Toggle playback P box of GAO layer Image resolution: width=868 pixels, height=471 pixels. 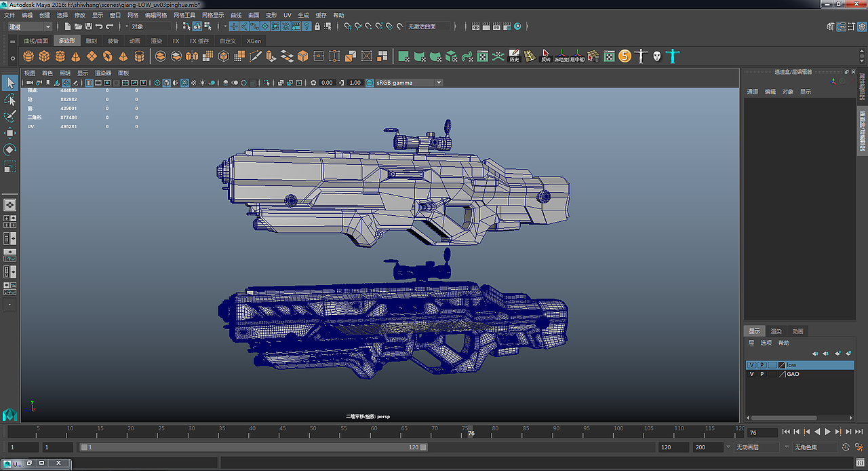coord(762,374)
